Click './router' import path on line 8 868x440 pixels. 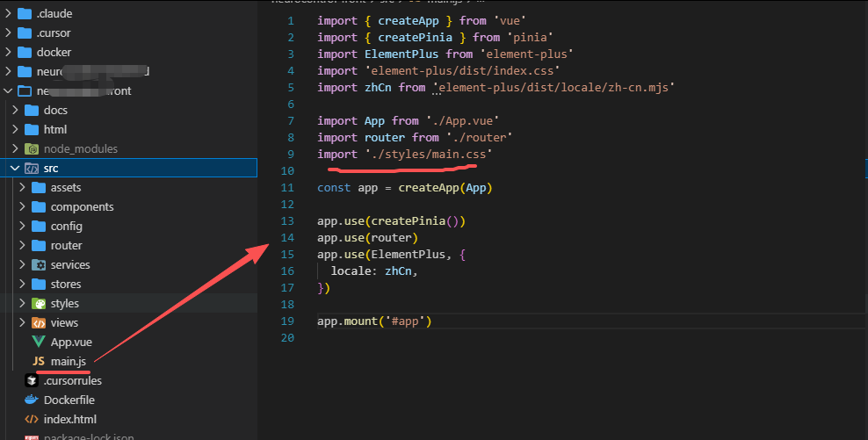pyautogui.click(x=480, y=137)
